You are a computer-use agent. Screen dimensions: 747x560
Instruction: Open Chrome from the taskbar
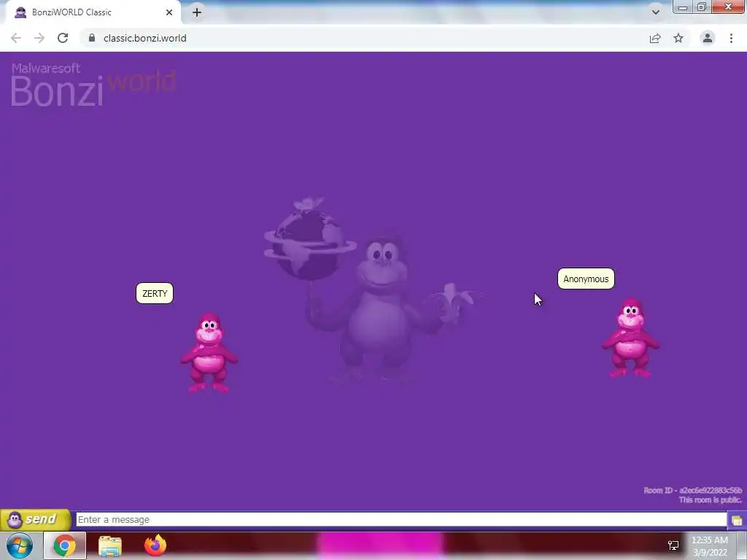(x=65, y=545)
